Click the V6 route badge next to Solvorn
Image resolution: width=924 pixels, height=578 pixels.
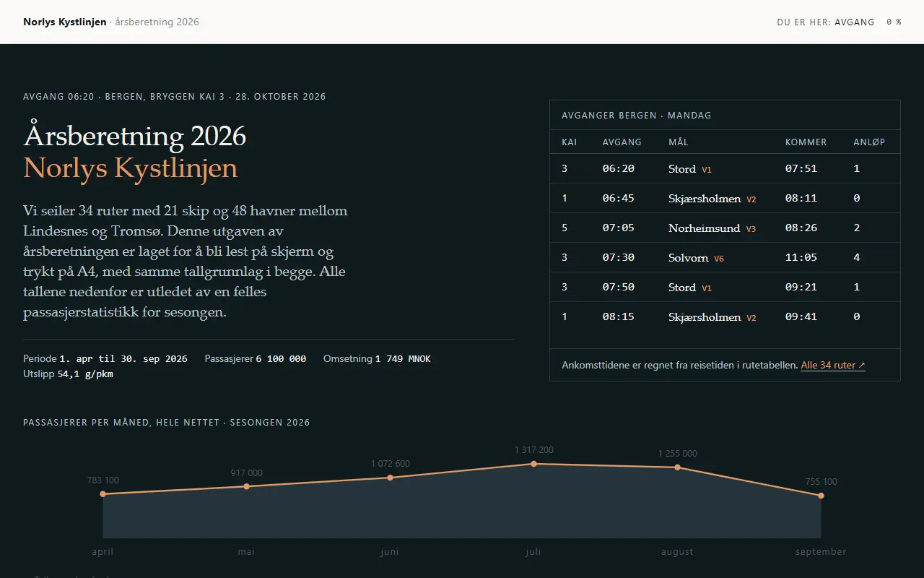coord(719,258)
